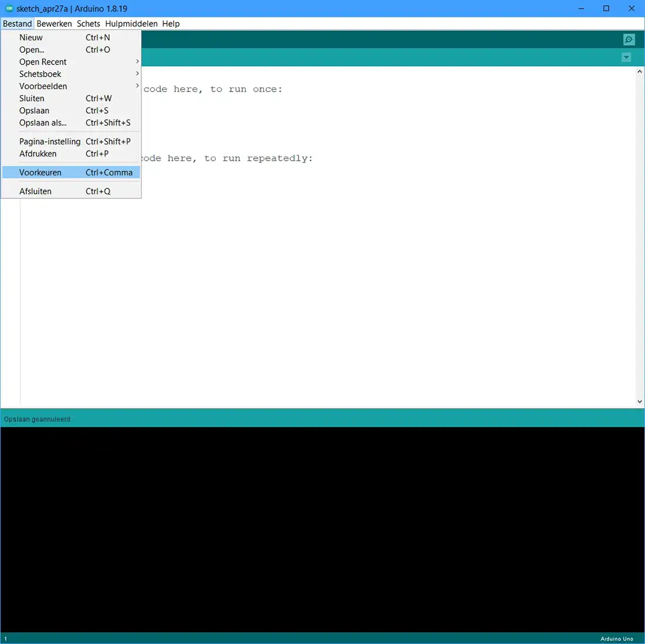Expand the Open Recent submenu
The image size is (645, 644).
point(70,62)
